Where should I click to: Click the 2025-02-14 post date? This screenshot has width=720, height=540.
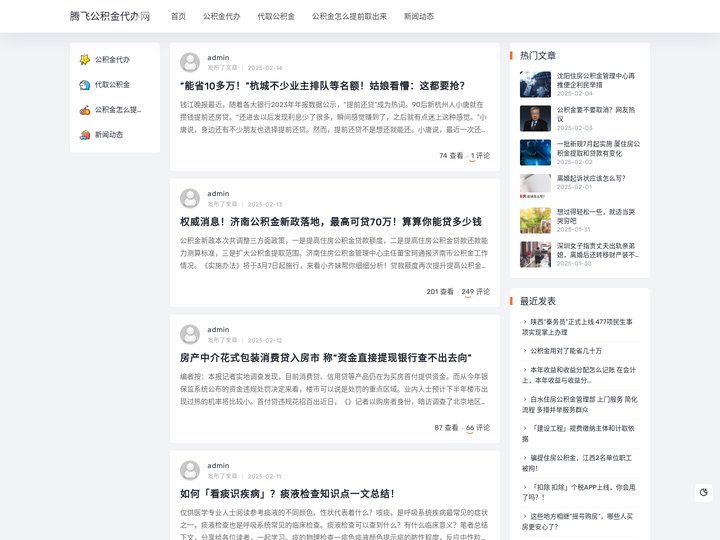click(x=265, y=68)
